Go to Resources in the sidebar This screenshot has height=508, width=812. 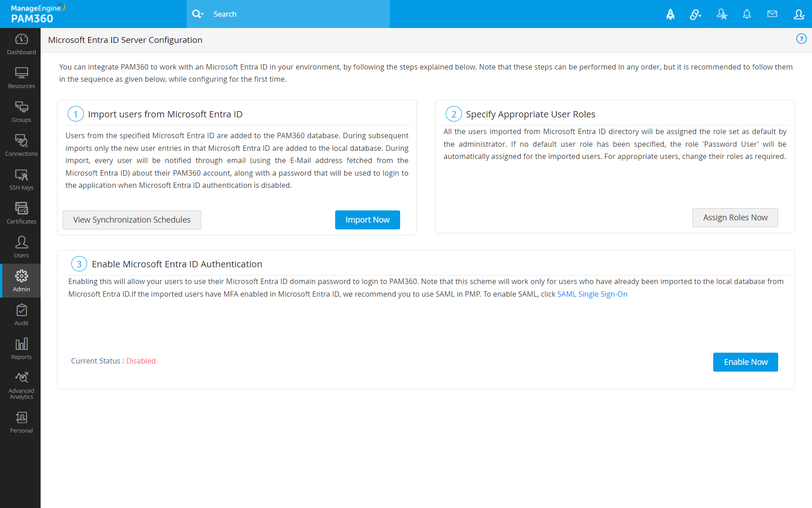tap(21, 79)
